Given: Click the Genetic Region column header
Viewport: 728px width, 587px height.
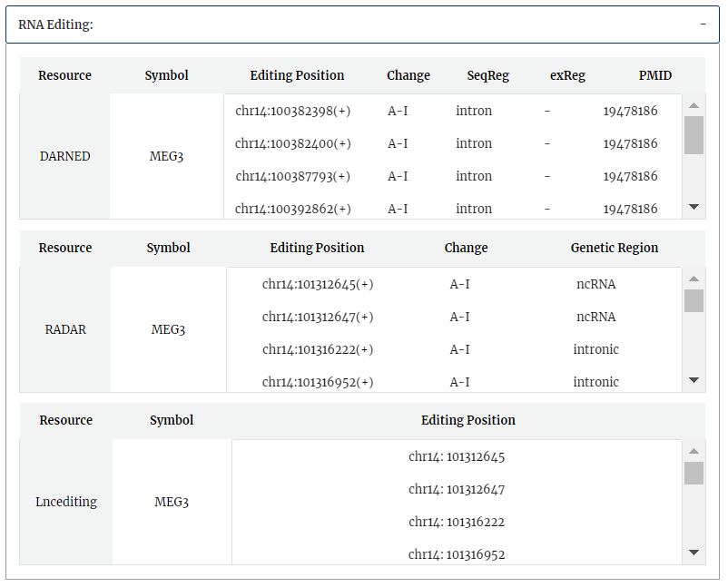Looking at the screenshot, I should point(615,248).
